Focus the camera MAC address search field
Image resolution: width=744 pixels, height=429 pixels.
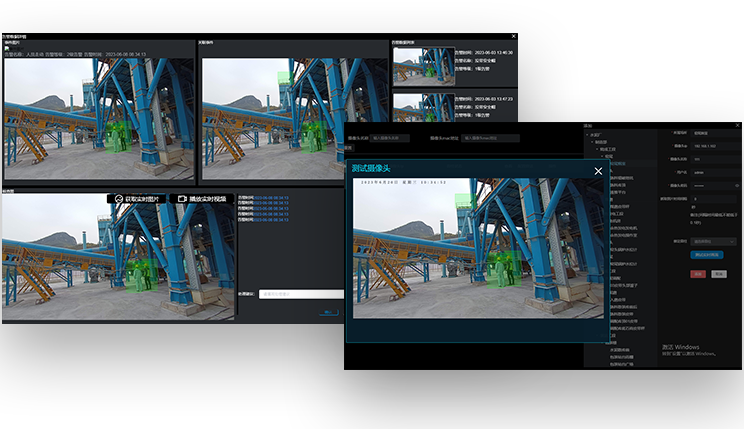(490, 138)
